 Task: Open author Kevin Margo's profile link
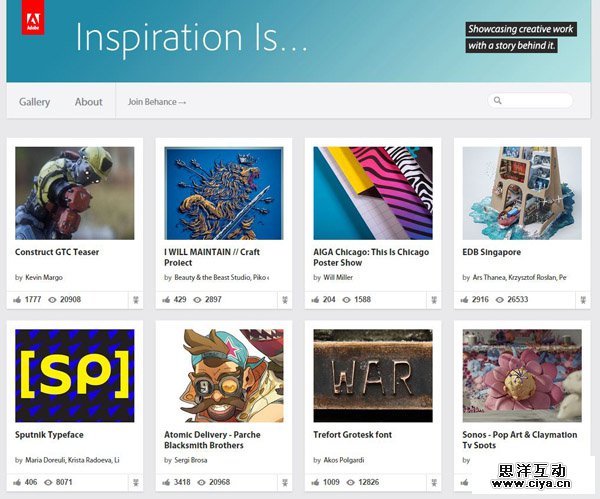point(45,277)
